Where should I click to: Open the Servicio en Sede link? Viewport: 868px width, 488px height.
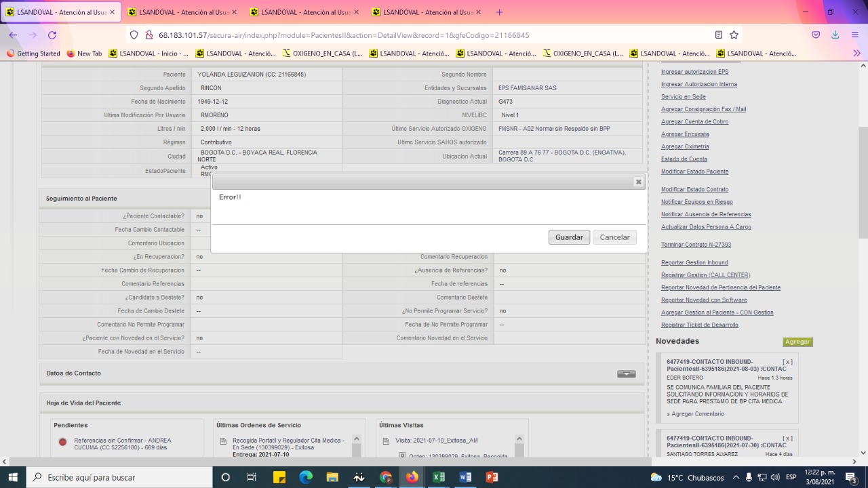click(x=684, y=97)
